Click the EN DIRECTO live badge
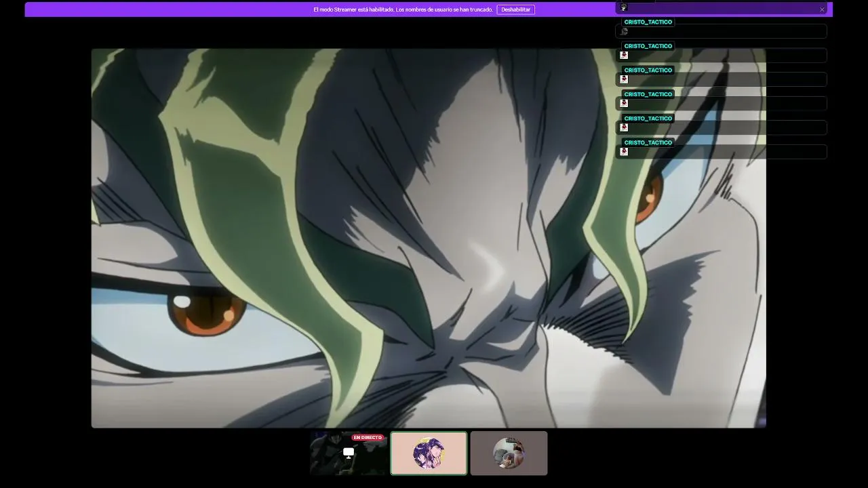868x488 pixels. [368, 438]
